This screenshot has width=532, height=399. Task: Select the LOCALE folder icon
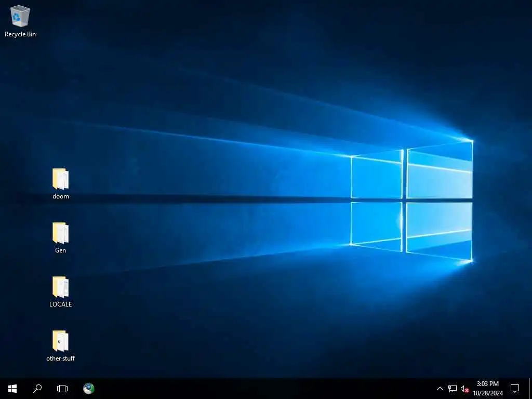[60, 287]
